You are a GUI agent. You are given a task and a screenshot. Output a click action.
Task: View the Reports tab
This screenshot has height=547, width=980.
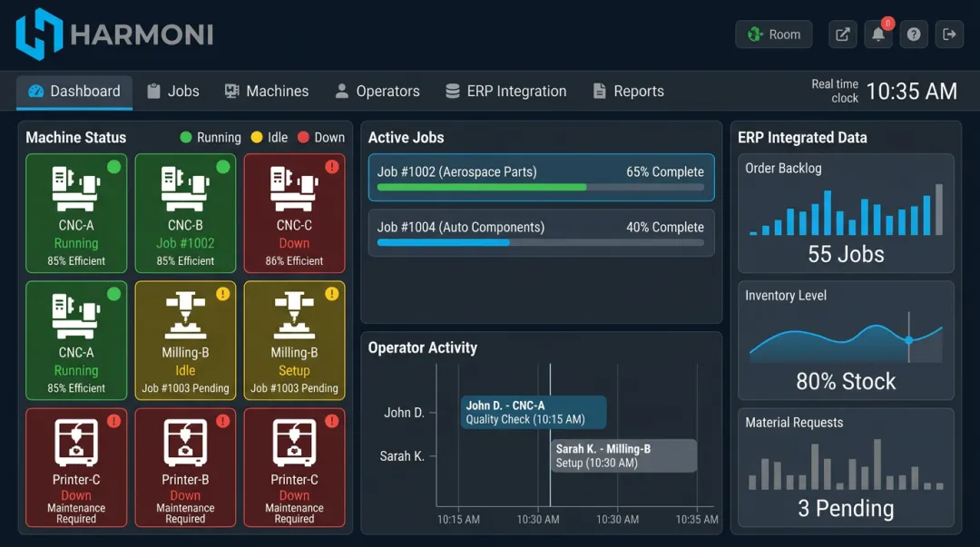click(x=628, y=92)
